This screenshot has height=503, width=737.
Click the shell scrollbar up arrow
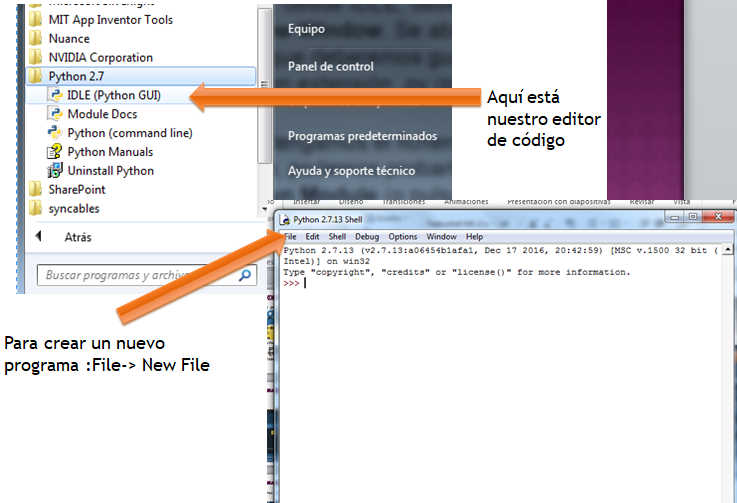[x=728, y=250]
